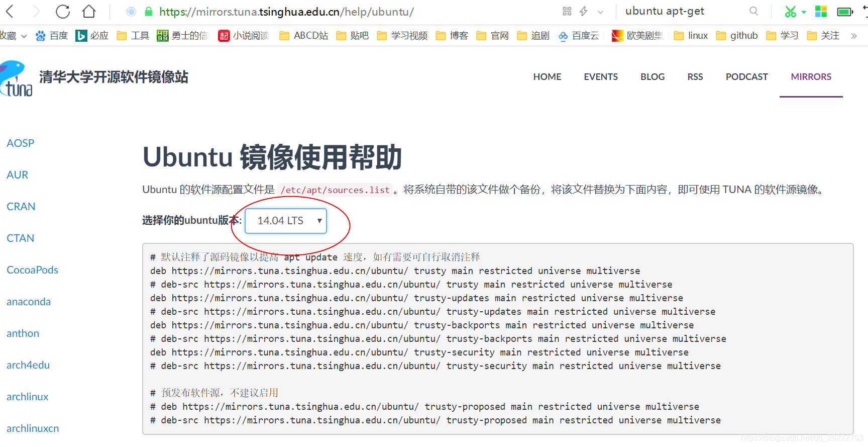Open linux bookmark folder
Image resolution: width=868 pixels, height=447 pixels.
tap(691, 36)
